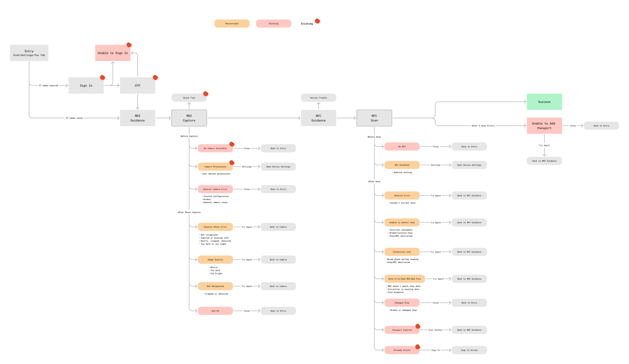Click the Having Trouble pill
Screen dimensions: 629x364
[x=318, y=98]
